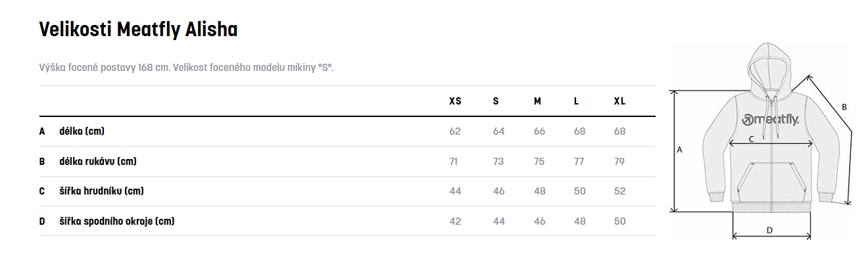
Task: Select the S size column header
Action: tap(496, 101)
